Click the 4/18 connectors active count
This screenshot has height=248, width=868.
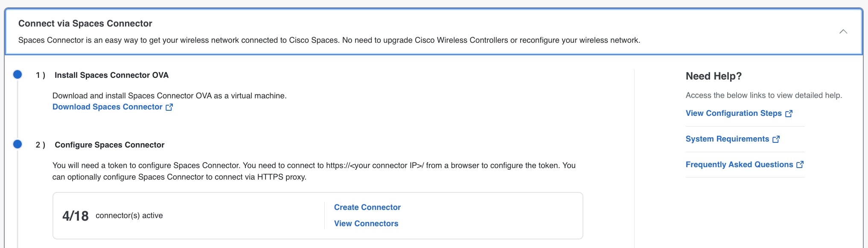click(76, 216)
